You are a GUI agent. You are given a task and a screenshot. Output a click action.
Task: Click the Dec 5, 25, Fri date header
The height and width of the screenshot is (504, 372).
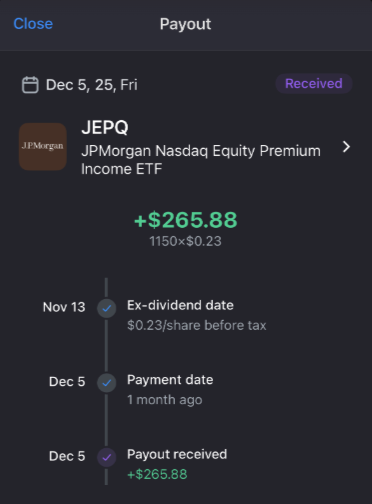(92, 85)
